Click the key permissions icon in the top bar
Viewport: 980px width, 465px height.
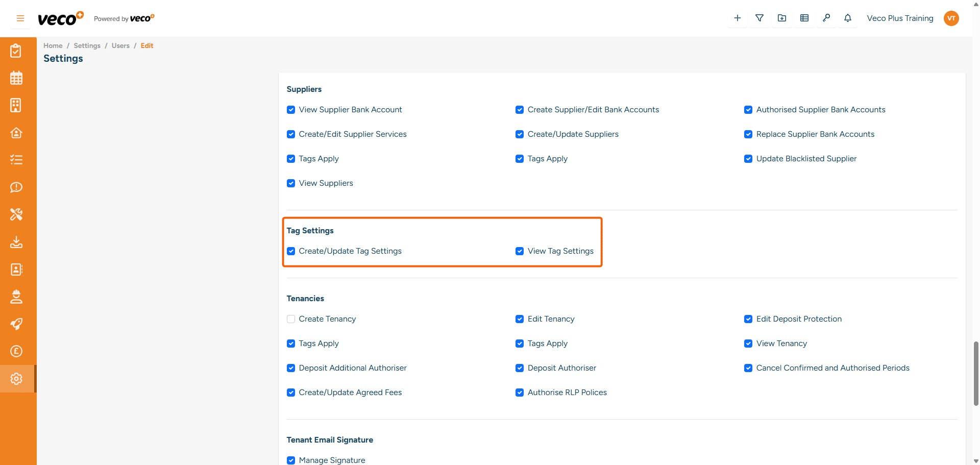point(826,18)
